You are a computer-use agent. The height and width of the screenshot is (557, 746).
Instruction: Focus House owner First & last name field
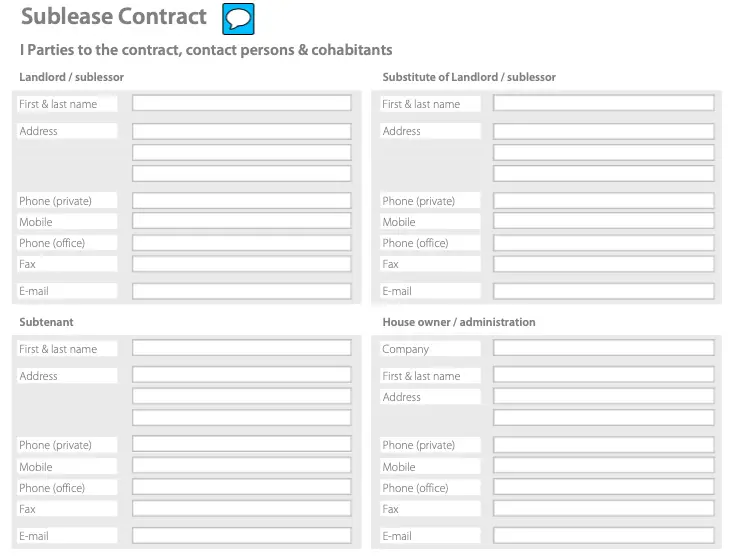coord(604,375)
